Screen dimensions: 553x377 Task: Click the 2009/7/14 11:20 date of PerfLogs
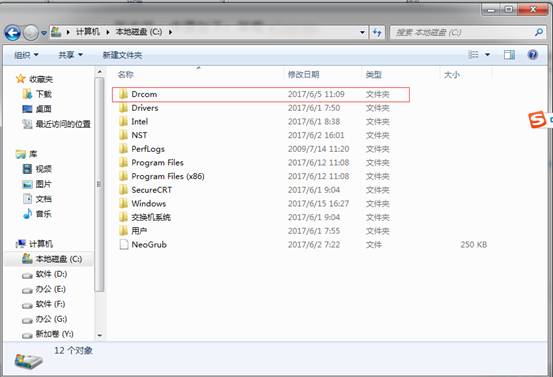tap(318, 149)
